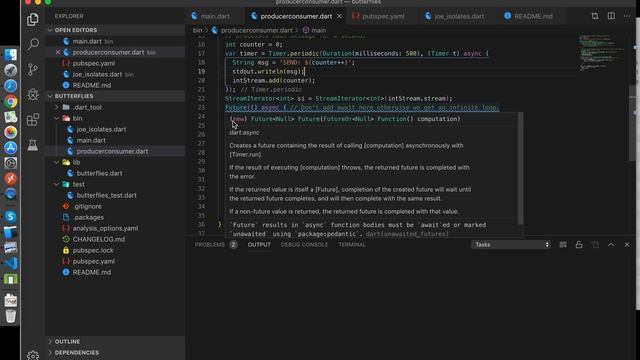Clear the Output panel contents
This screenshot has height=360, width=640.
[563, 244]
